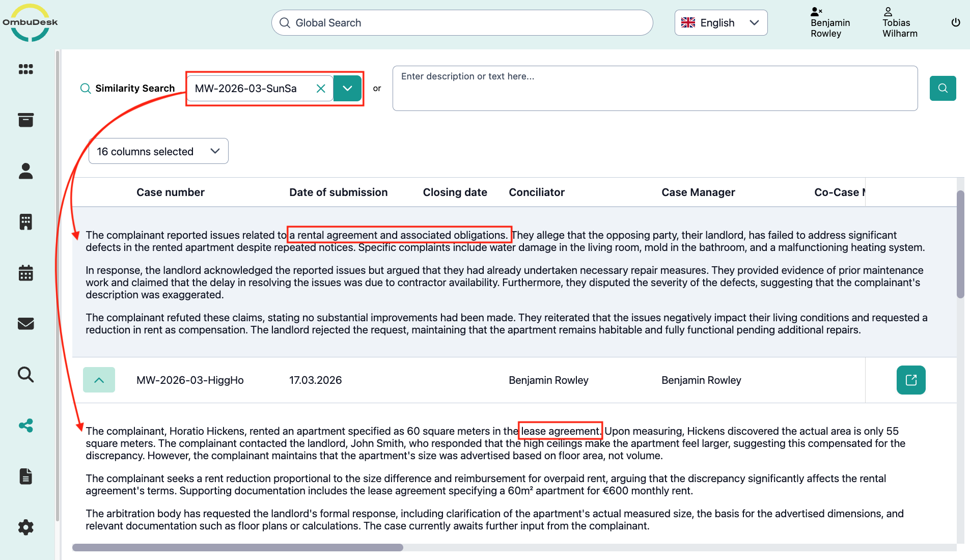Screen dimensions: 970x560
Task: Click Benjamin Rowley in Conciliator column
Action: click(548, 380)
